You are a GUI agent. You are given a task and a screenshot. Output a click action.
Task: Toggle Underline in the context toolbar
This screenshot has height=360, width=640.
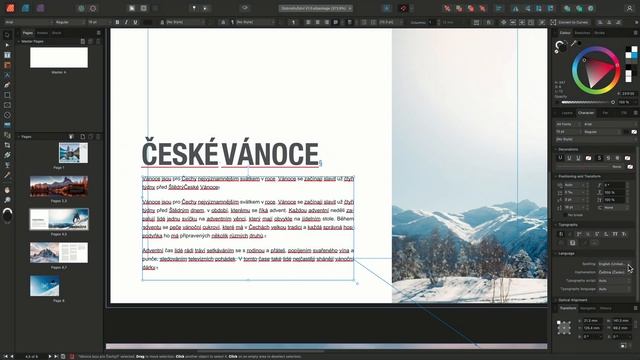(136, 22)
